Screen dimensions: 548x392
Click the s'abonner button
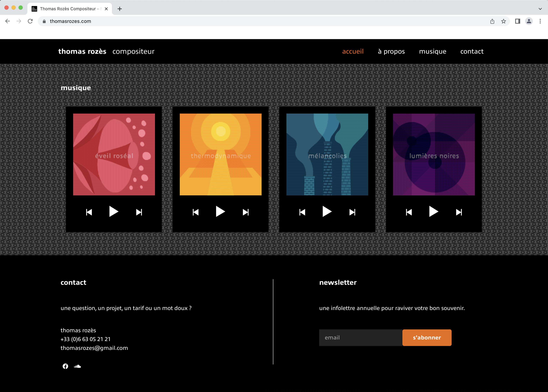[427, 338]
